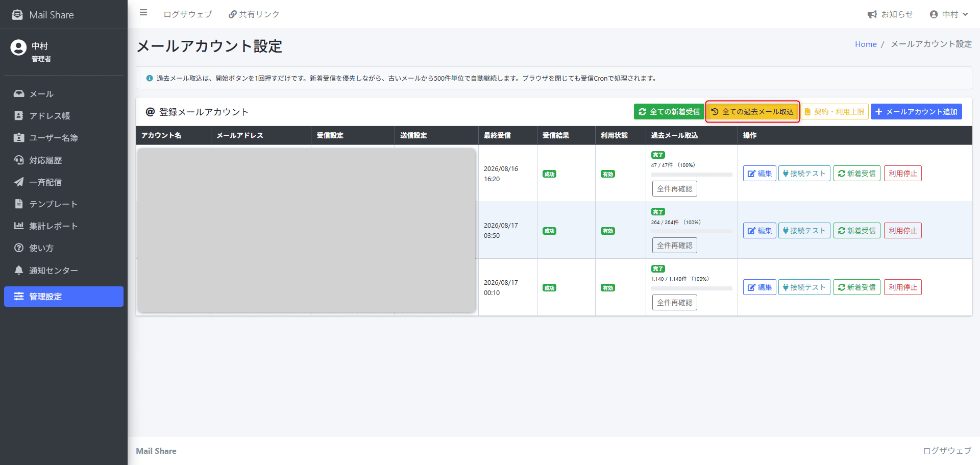Image resolution: width=980 pixels, height=465 pixels.
Task: Click the 送信設定 column header
Action: point(437,135)
